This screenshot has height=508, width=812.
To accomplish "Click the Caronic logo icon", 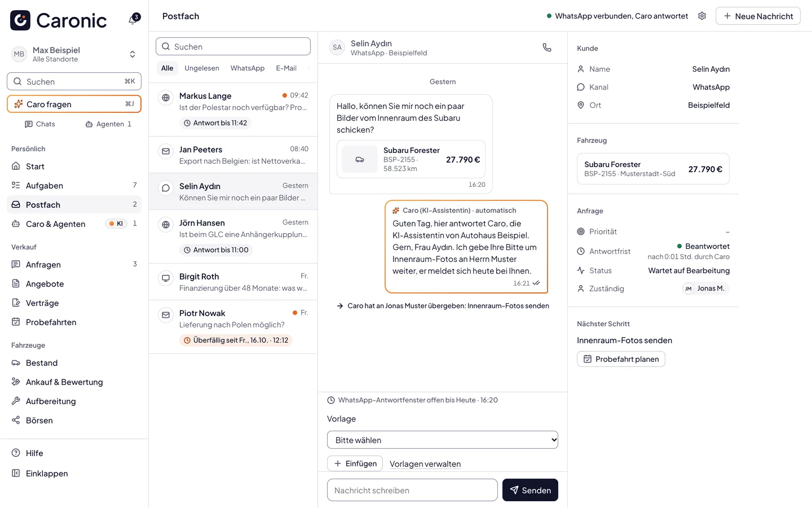I will click(x=20, y=20).
